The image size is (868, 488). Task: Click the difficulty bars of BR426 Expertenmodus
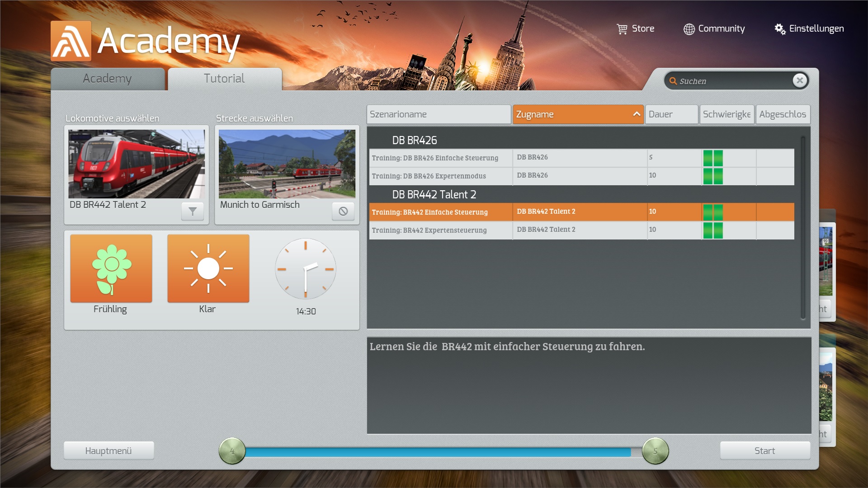(713, 176)
